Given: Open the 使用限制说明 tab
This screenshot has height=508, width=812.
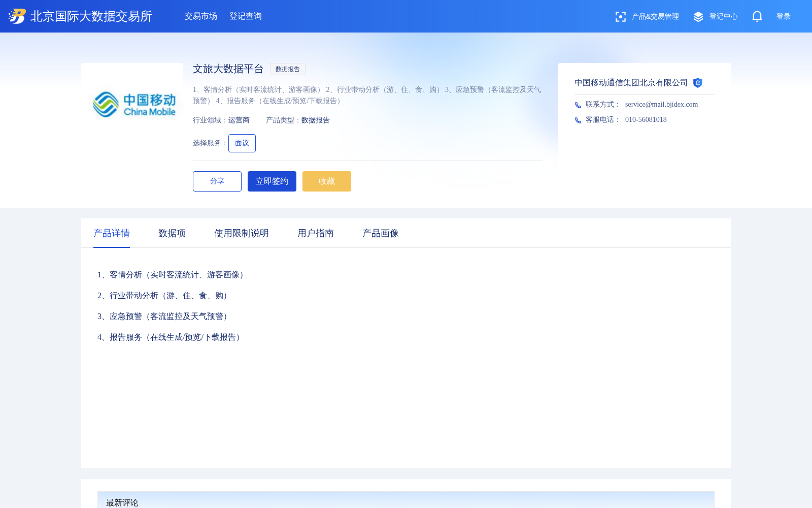Looking at the screenshot, I should [242, 233].
